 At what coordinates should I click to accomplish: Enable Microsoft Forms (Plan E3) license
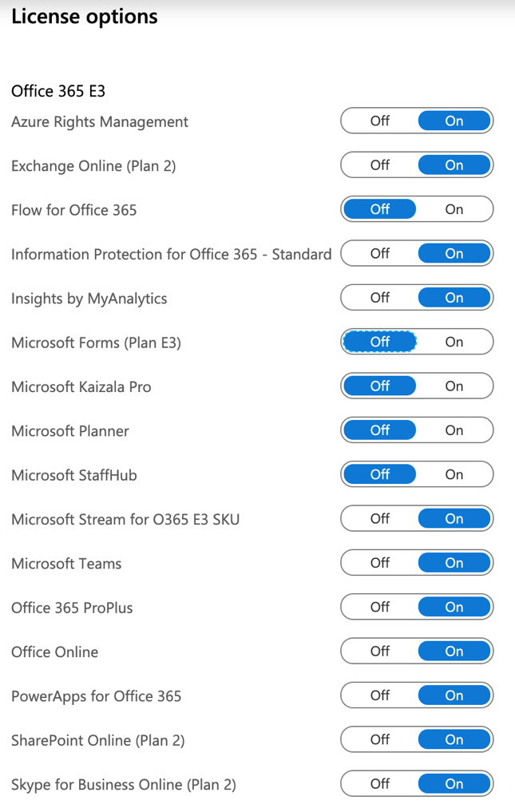[x=454, y=342]
